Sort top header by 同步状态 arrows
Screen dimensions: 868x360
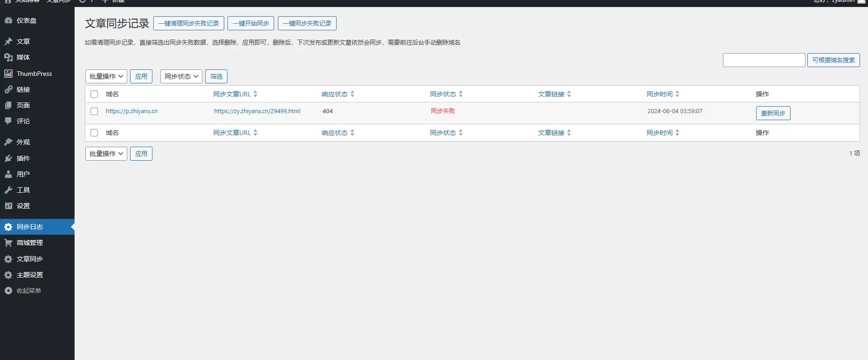click(461, 94)
